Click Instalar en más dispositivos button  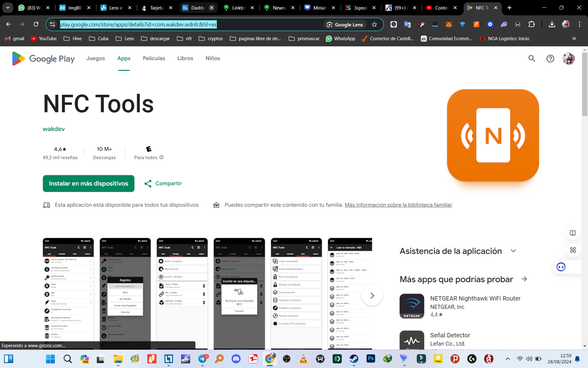click(89, 184)
